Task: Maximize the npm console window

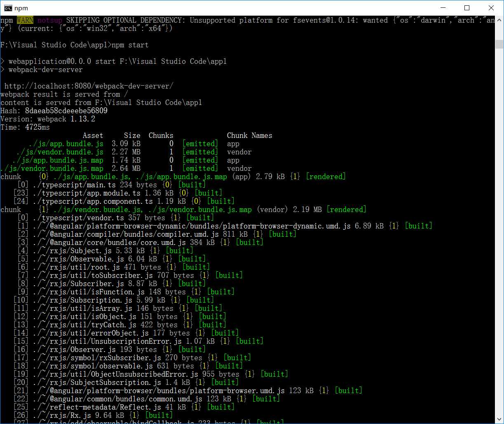Action: pyautogui.click(x=467, y=8)
